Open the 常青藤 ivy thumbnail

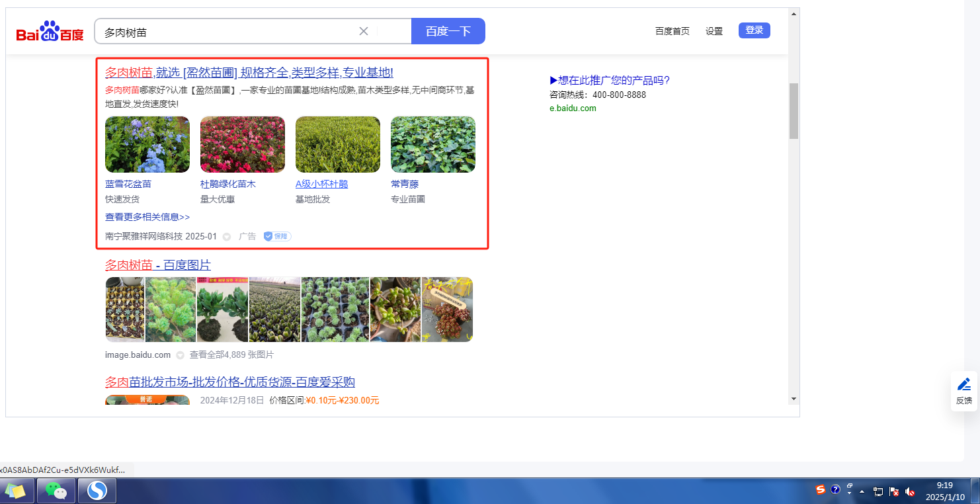tap(433, 145)
